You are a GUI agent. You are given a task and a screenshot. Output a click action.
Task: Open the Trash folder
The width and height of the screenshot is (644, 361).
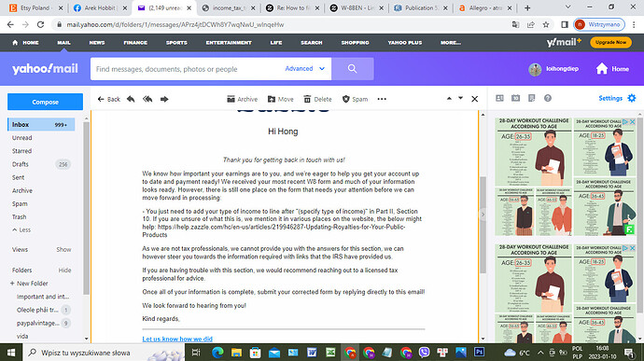(19, 216)
